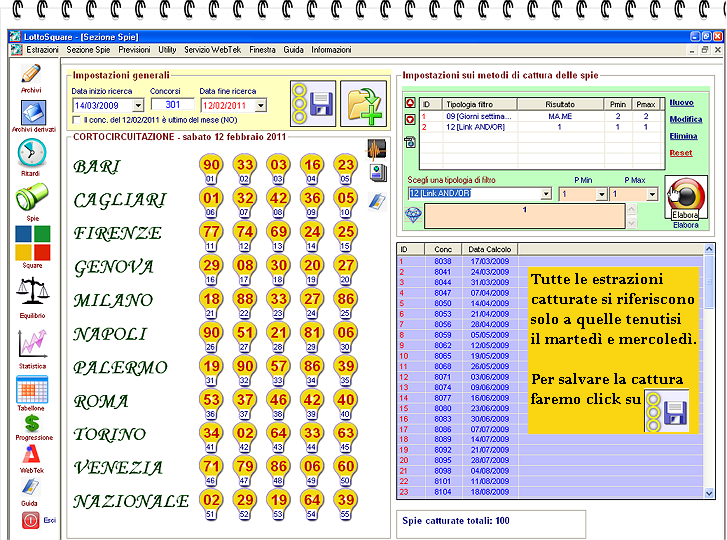Click the peach filter value text box

[x=524, y=216]
